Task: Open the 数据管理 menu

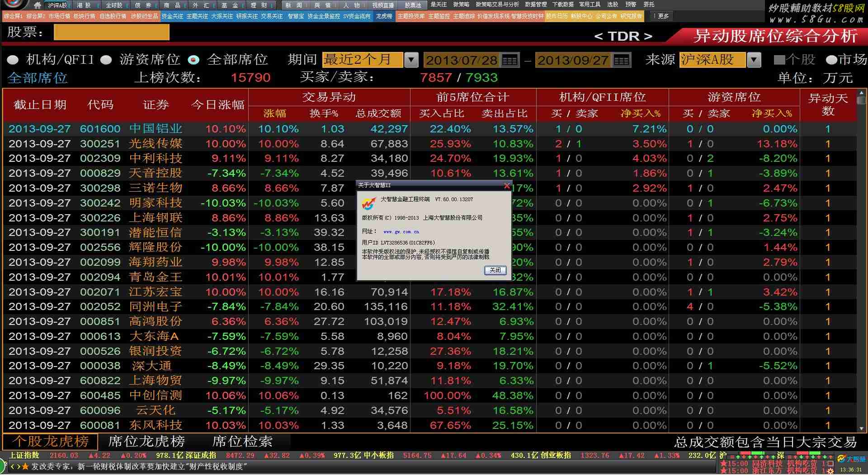Action: click(536, 5)
